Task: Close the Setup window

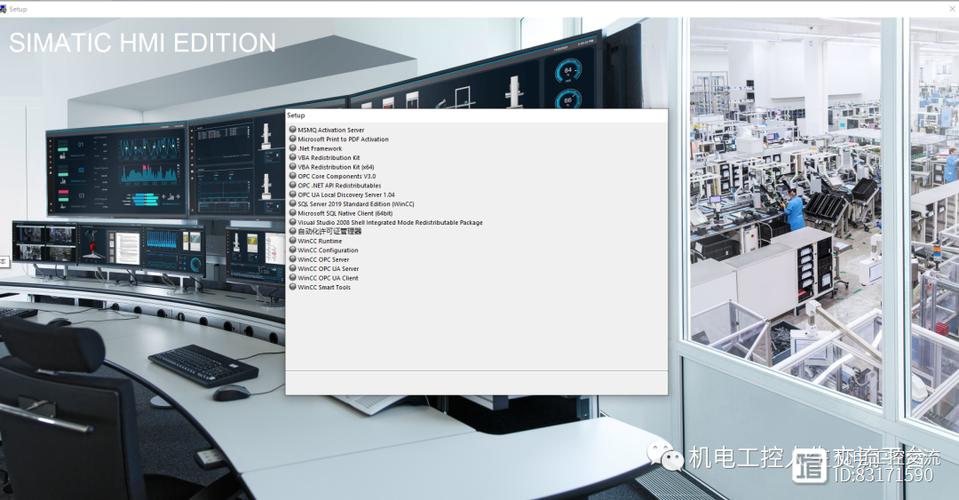Action: point(953,9)
